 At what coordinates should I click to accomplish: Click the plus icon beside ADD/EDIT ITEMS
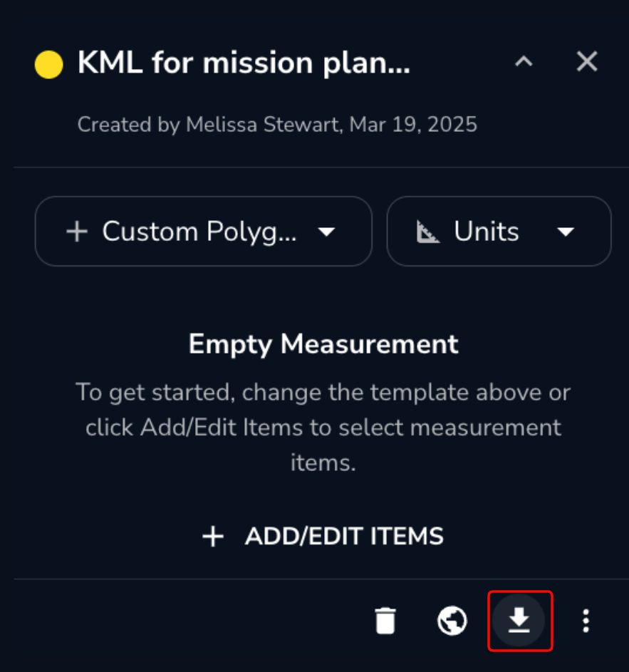(213, 537)
